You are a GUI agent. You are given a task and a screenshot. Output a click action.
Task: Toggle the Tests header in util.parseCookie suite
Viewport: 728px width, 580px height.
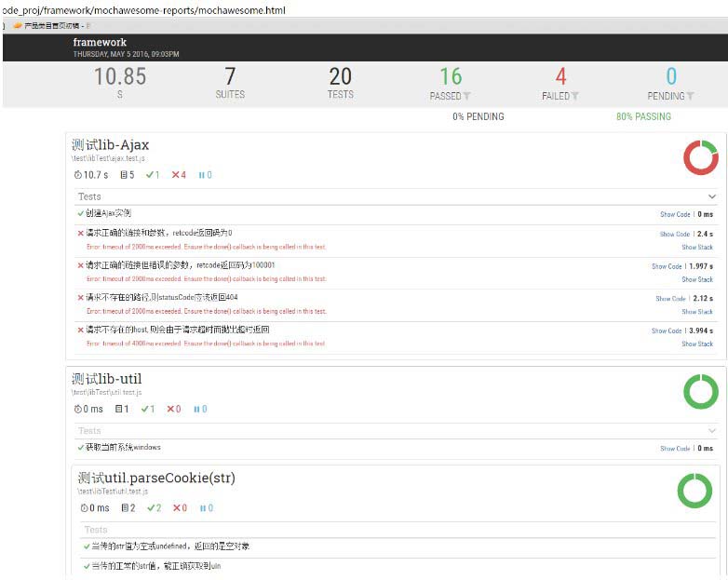pyautogui.click(x=398, y=530)
